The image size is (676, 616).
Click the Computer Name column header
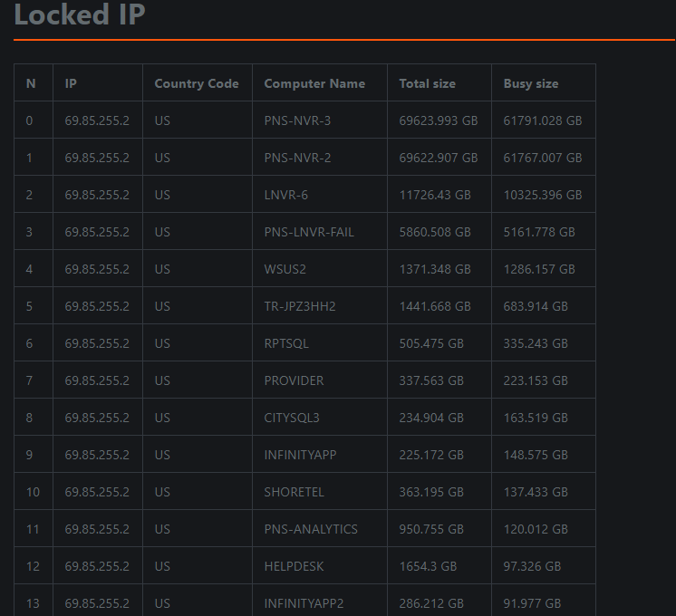pos(314,83)
